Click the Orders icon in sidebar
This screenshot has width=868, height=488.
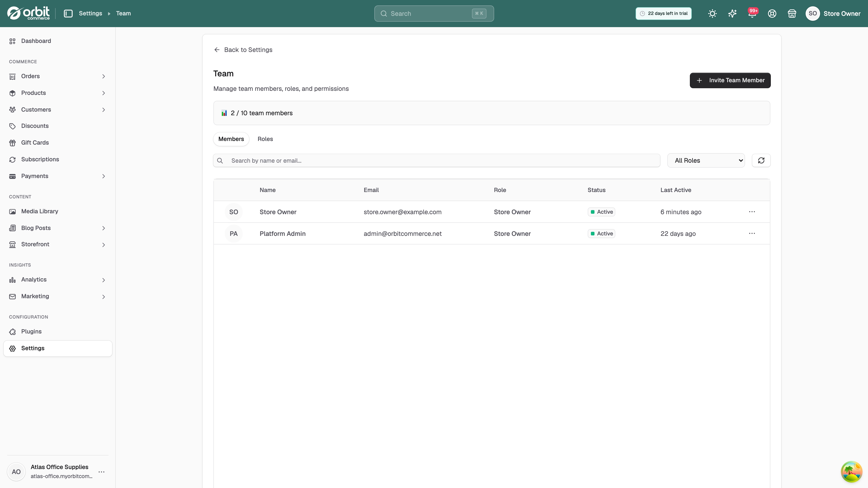tap(12, 76)
